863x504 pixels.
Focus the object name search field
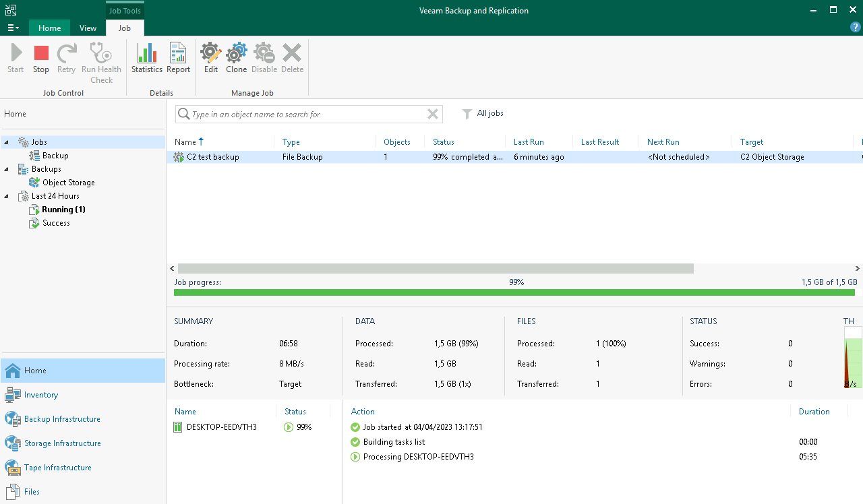(x=308, y=115)
